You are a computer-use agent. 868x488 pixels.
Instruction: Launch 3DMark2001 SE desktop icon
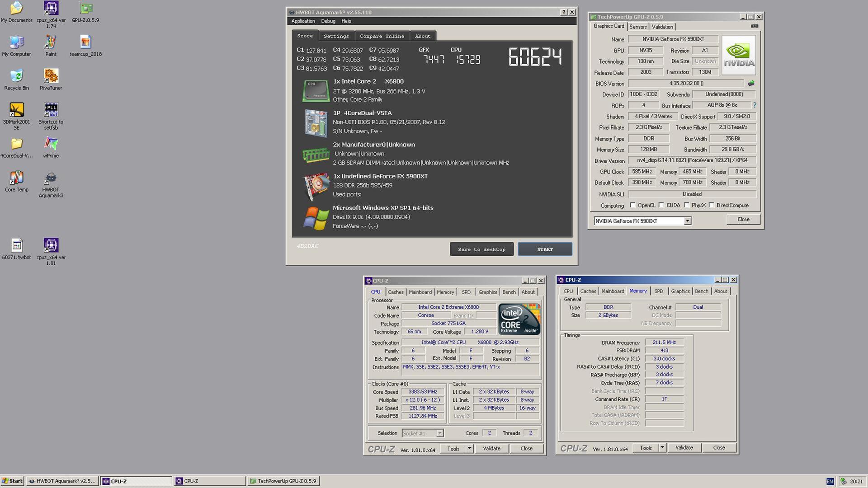pyautogui.click(x=16, y=116)
